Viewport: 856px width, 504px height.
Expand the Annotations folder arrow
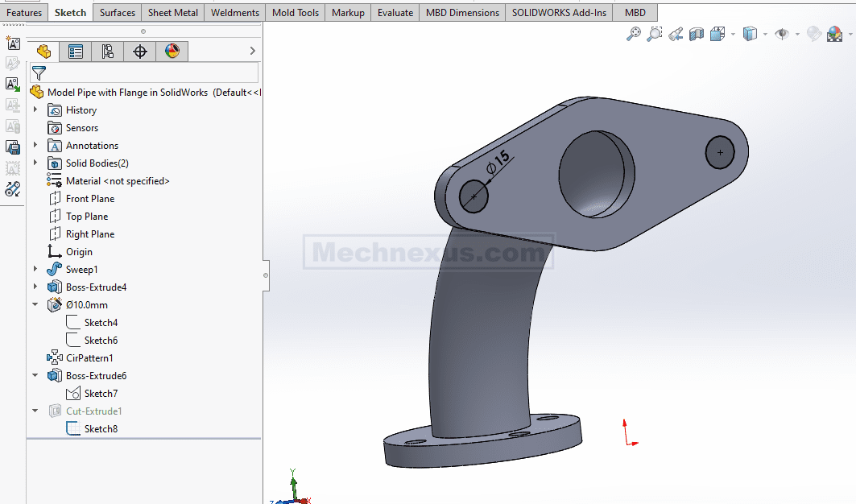point(35,145)
